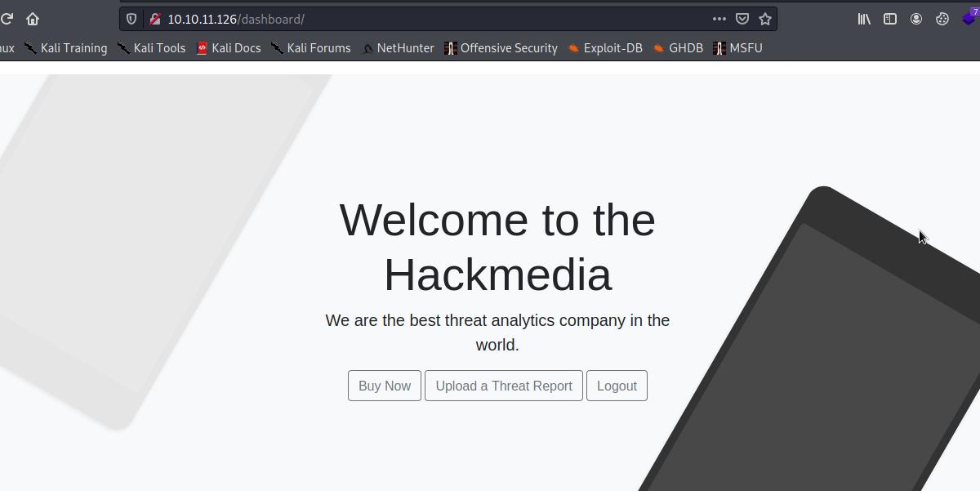Open page actions three-dot menu
The image size is (980, 491).
click(x=719, y=19)
